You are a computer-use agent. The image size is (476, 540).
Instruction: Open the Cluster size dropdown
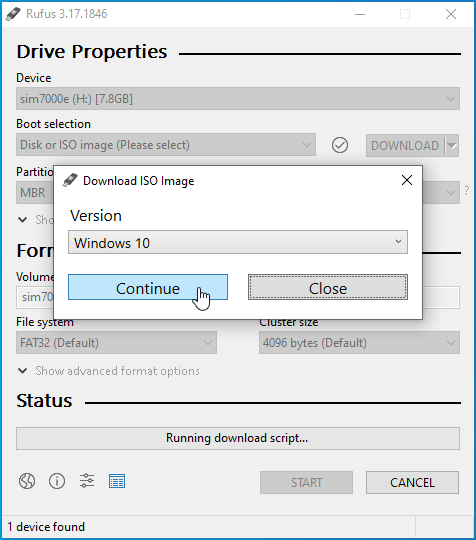click(x=359, y=343)
